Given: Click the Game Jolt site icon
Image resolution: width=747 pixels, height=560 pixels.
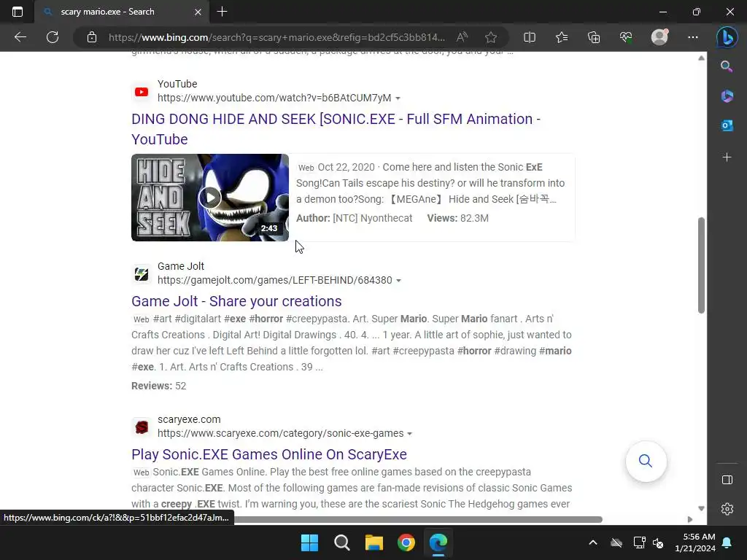Looking at the screenshot, I should point(142,274).
